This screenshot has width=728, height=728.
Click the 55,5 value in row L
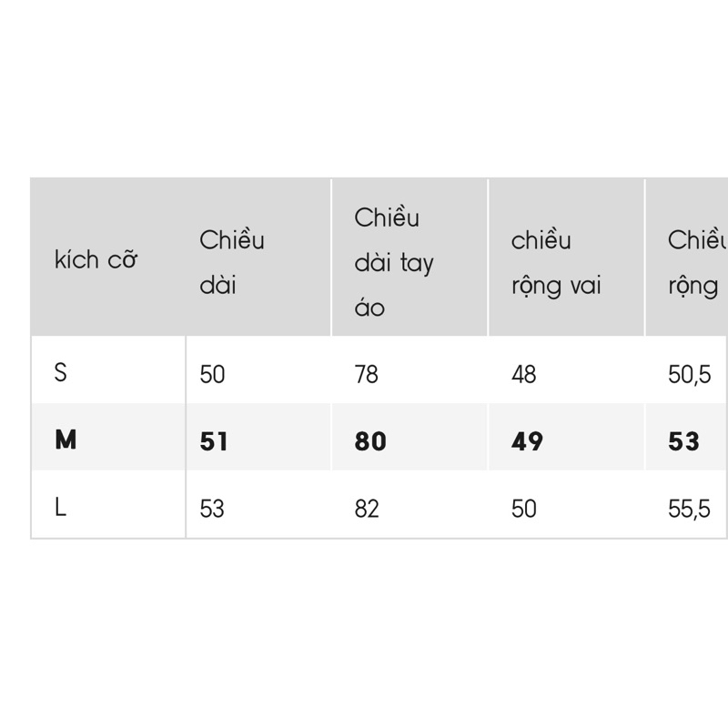point(689,509)
